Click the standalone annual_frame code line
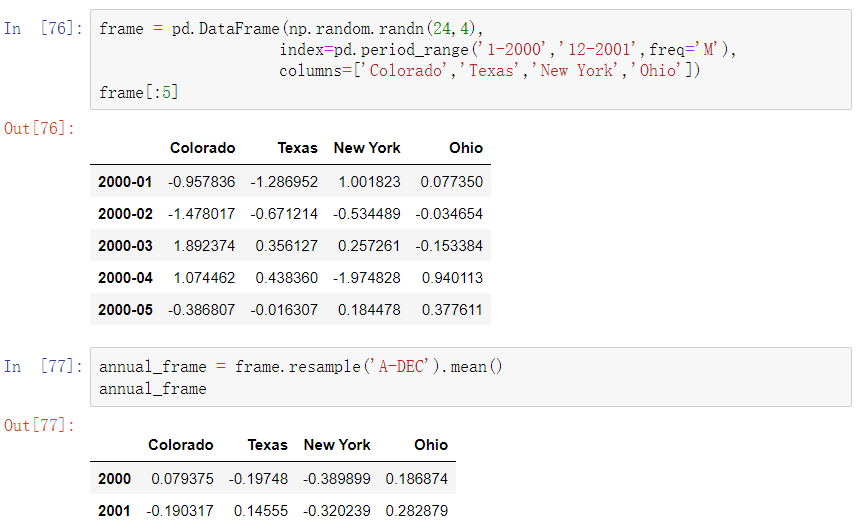Viewport: 857px width, 531px height. (x=152, y=388)
